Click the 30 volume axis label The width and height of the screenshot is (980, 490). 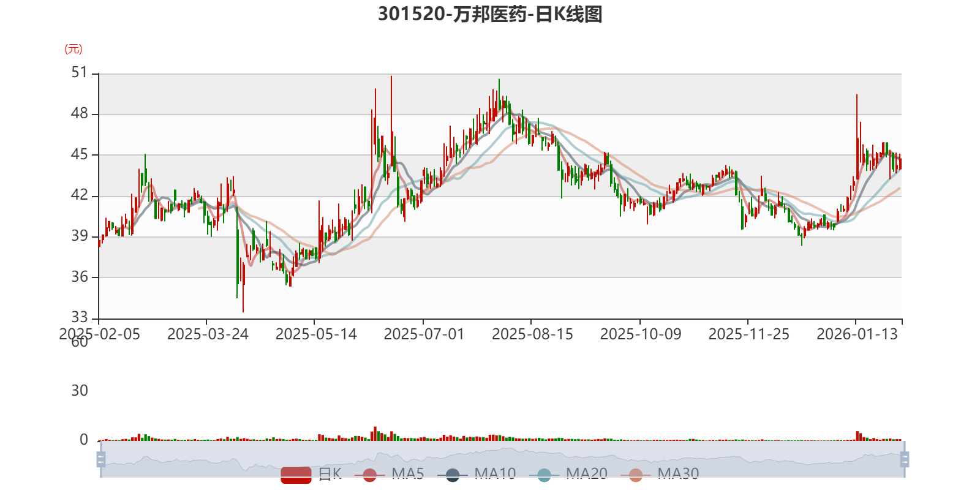[80, 391]
